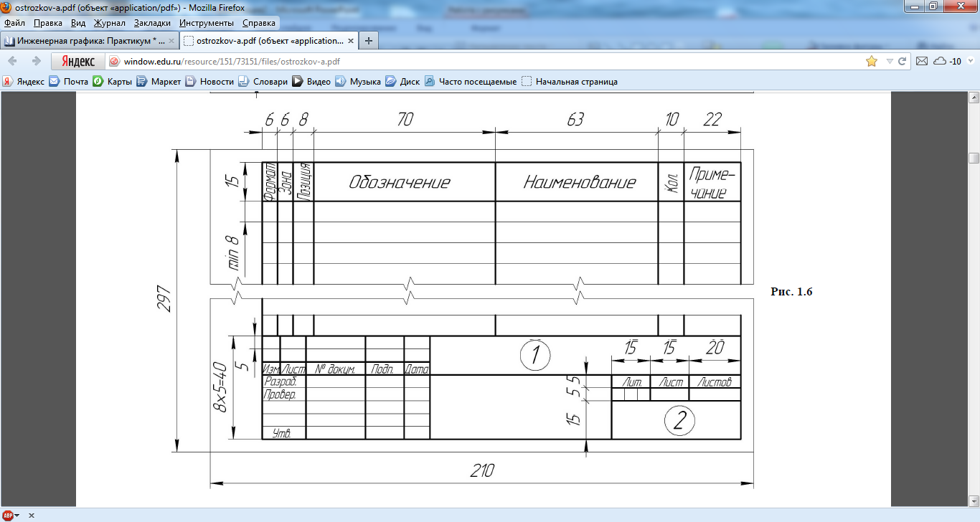
Task: Click the 'Утв.' row label in drawing
Action: (x=282, y=432)
